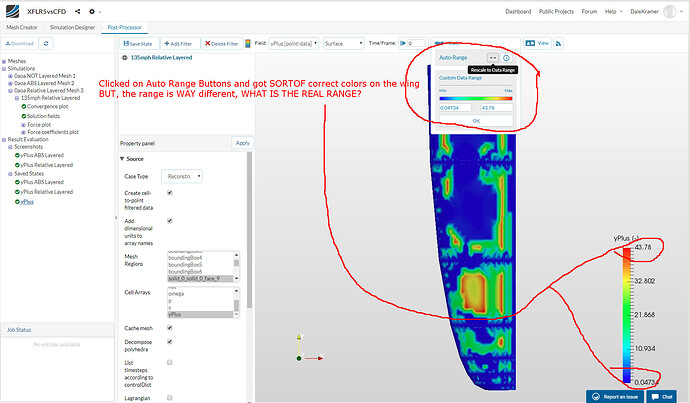
Task: Click the time-based auto-range clock icon
Action: pyautogui.click(x=506, y=59)
